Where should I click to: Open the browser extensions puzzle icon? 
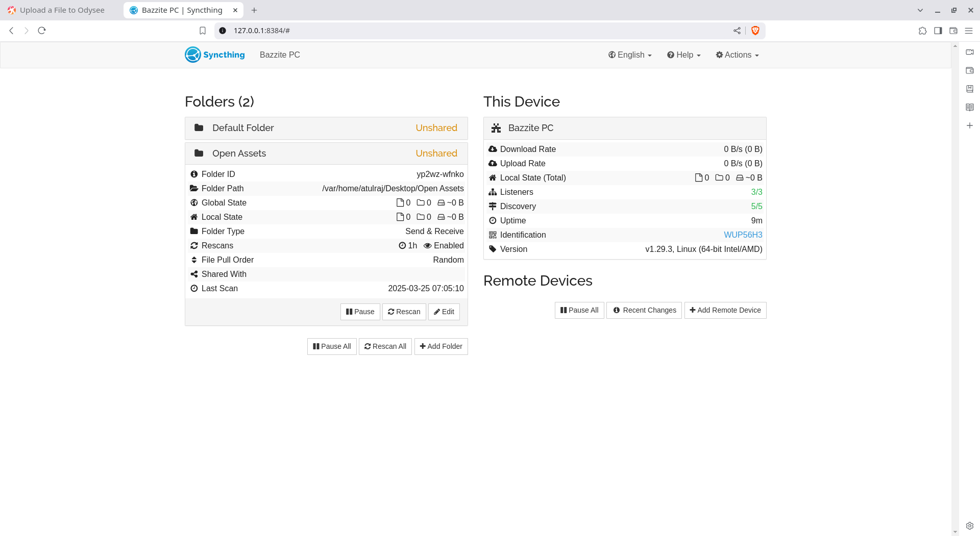922,31
